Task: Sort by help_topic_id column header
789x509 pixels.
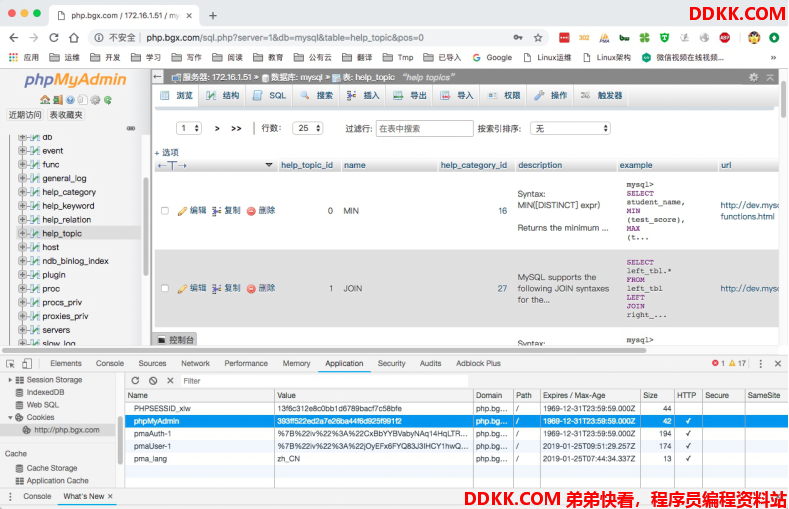Action: (x=307, y=165)
